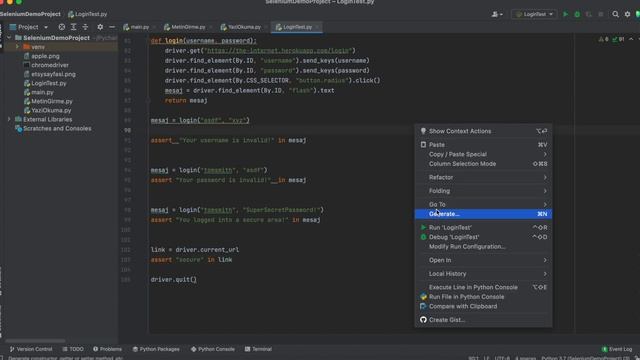The width and height of the screenshot is (640, 360).
Task: Open the Problems tool window
Action: (x=107, y=349)
